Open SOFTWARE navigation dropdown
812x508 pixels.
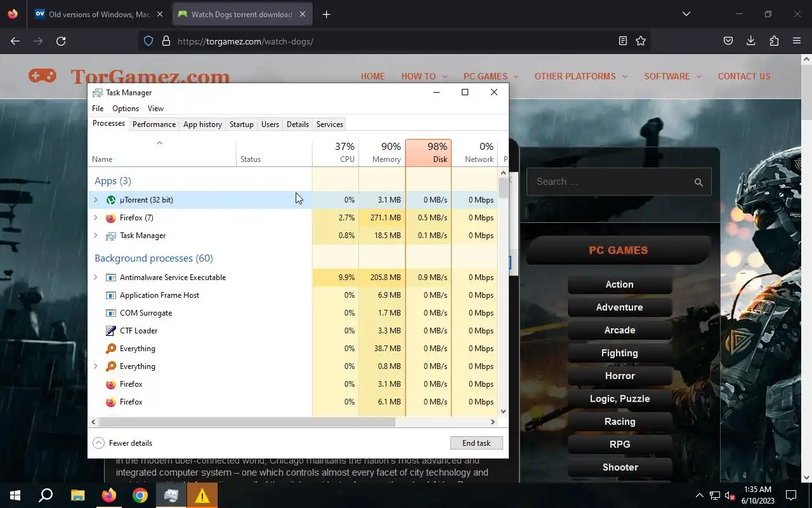click(672, 76)
